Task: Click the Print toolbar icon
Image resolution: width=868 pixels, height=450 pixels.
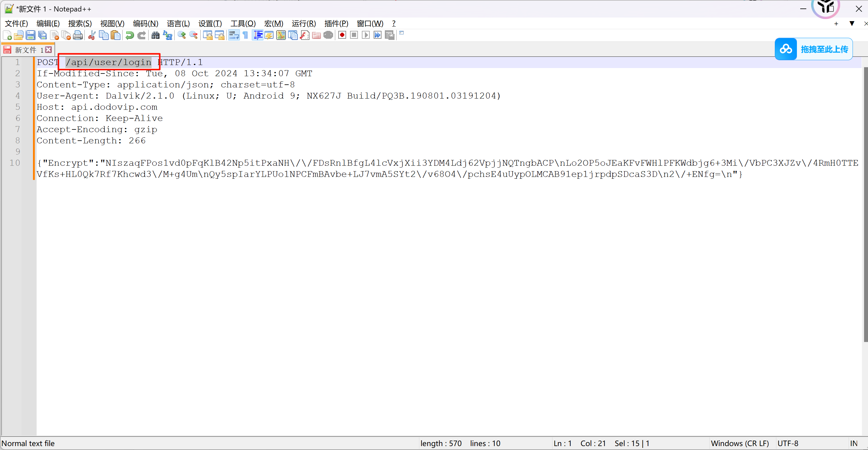Action: point(78,35)
